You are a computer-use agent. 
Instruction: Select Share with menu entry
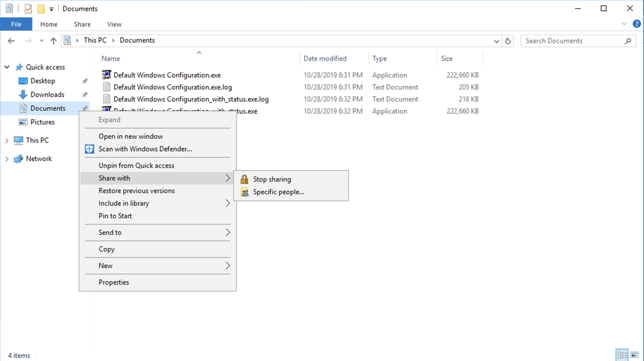pyautogui.click(x=158, y=178)
